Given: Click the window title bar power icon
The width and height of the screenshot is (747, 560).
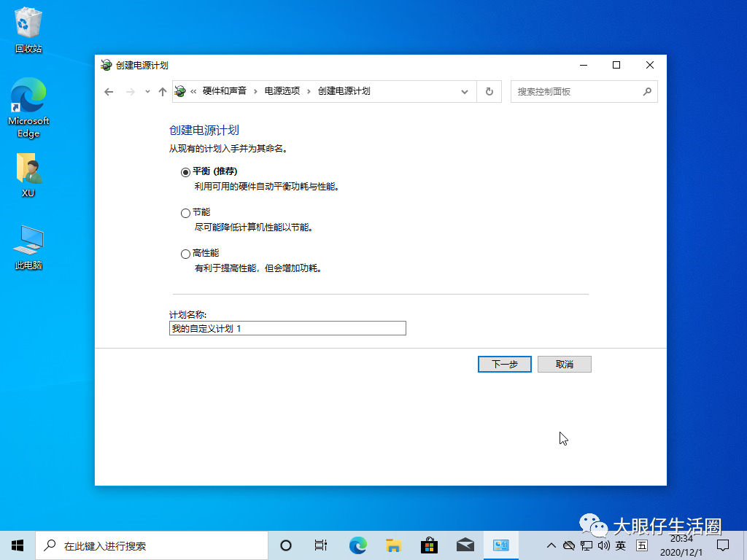Looking at the screenshot, I should click(107, 65).
